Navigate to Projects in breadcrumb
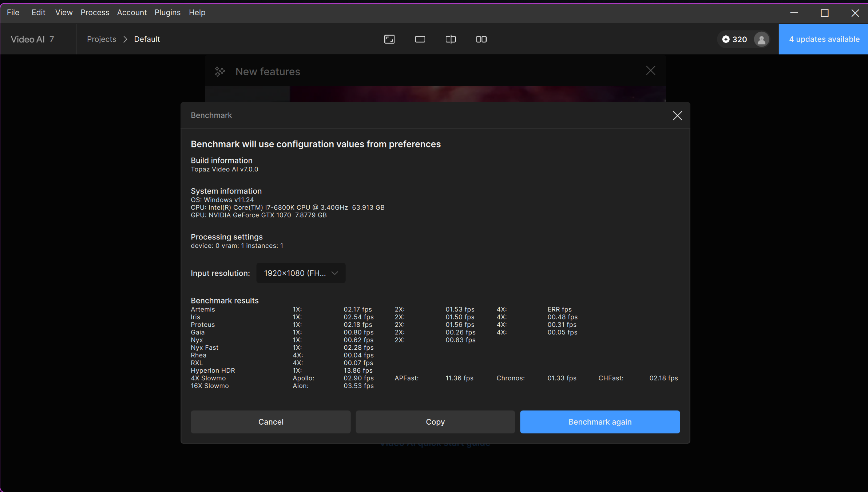 coord(102,39)
